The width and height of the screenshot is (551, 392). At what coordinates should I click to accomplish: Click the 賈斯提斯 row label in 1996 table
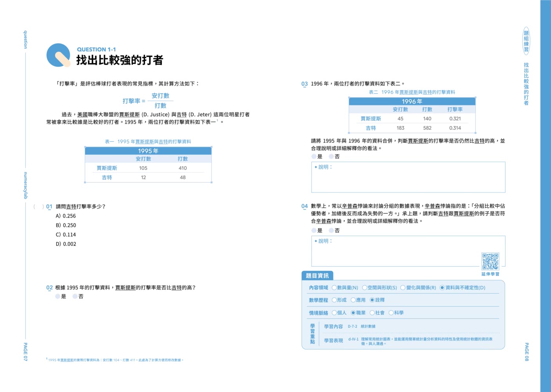371,119
